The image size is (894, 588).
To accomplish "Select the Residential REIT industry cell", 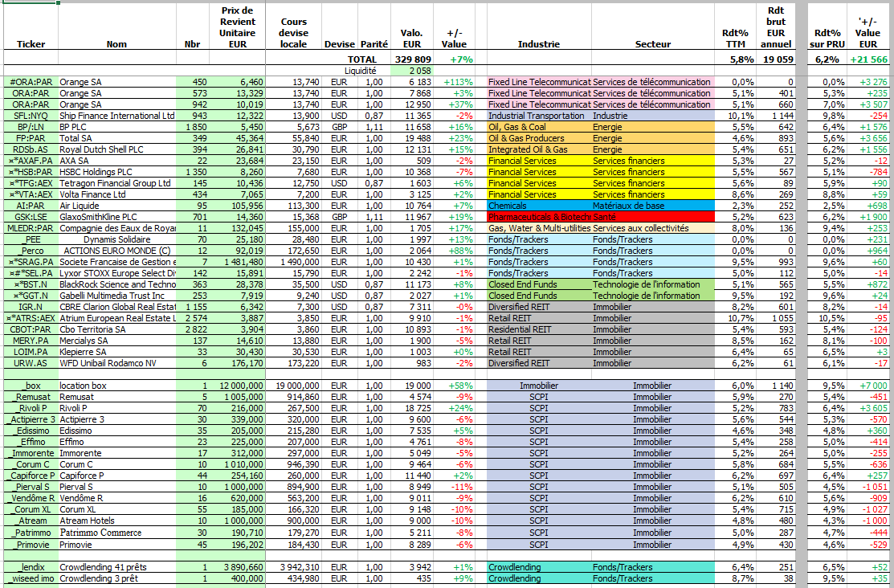I will pyautogui.click(x=539, y=329).
